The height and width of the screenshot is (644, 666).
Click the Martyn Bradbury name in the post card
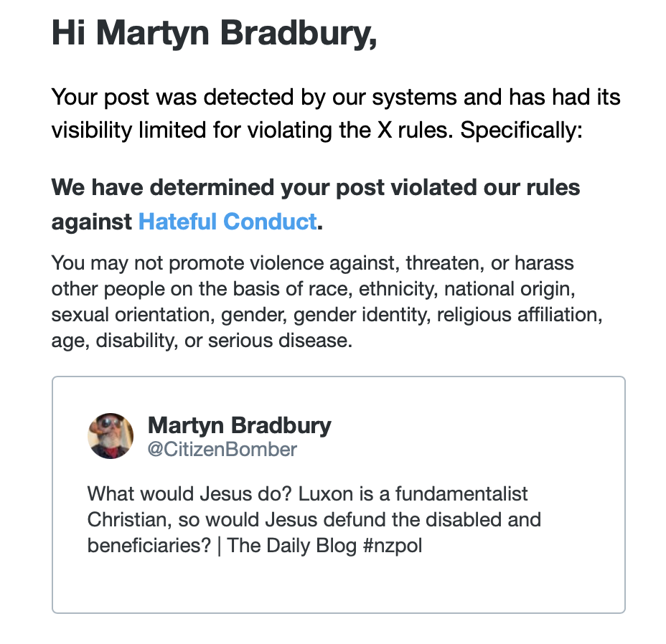[239, 425]
